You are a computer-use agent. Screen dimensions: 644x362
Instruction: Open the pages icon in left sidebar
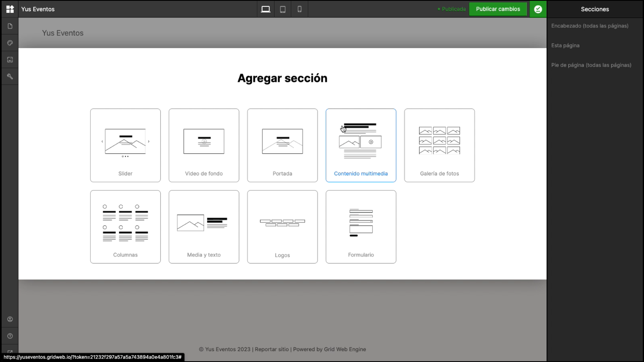pyautogui.click(x=10, y=26)
